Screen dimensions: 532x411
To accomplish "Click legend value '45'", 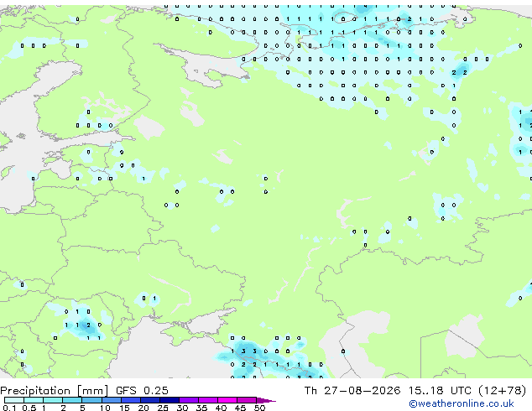I will 240,408.
